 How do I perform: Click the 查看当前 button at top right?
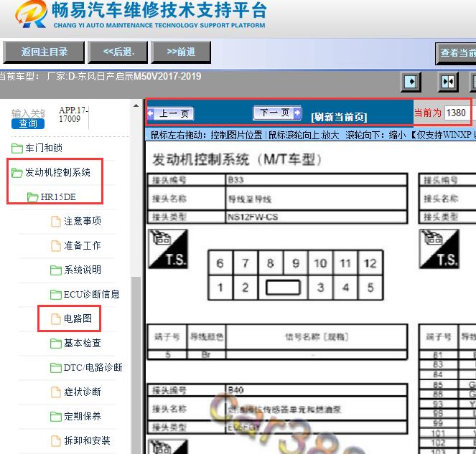456,53
